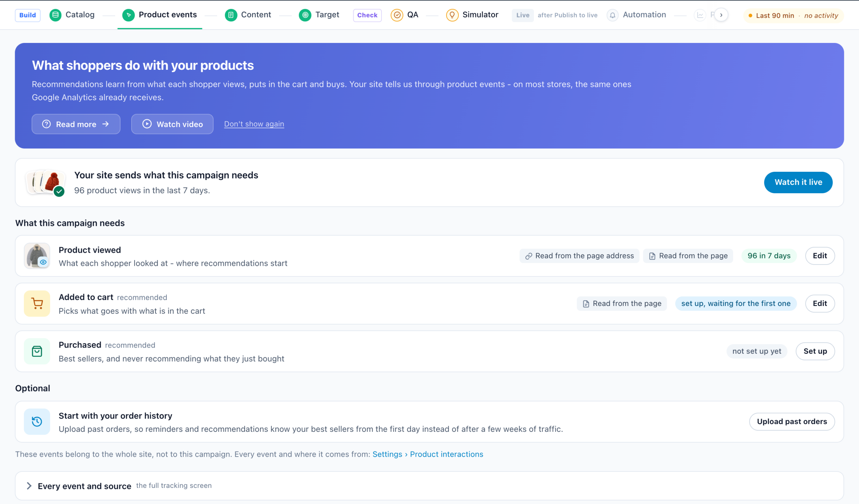Click the Automation bell icon

coord(613,15)
